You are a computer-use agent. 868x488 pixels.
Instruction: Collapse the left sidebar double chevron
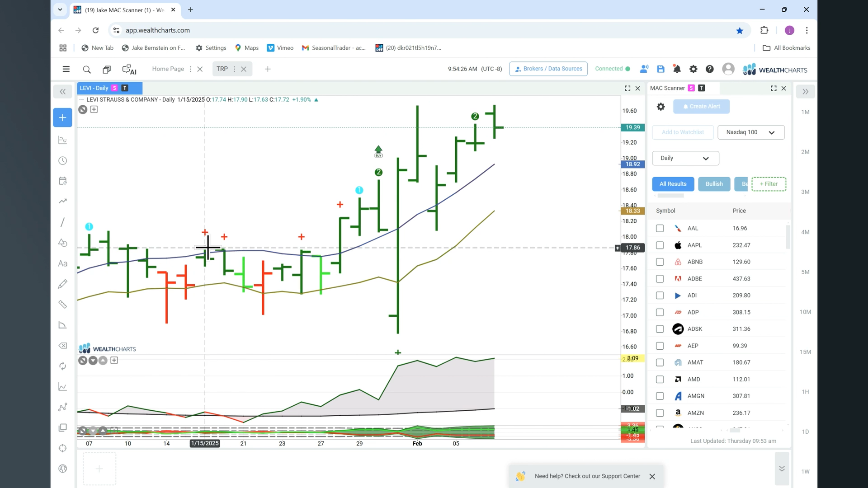click(x=63, y=92)
